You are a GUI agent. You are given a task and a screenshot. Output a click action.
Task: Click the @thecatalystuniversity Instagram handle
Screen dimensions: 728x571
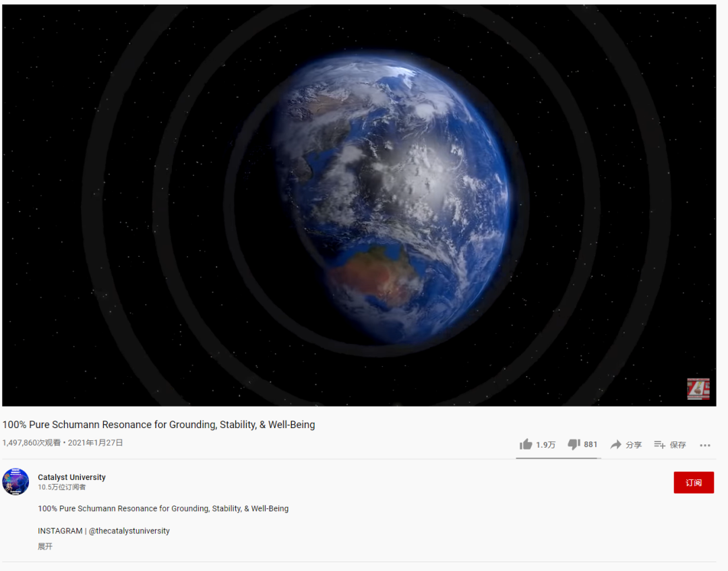129,531
